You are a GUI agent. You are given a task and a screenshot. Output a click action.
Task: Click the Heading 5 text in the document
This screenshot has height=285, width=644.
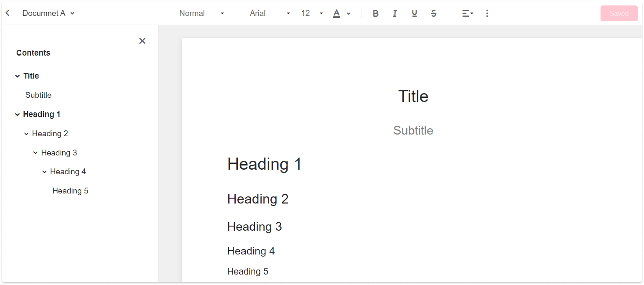[x=248, y=272]
